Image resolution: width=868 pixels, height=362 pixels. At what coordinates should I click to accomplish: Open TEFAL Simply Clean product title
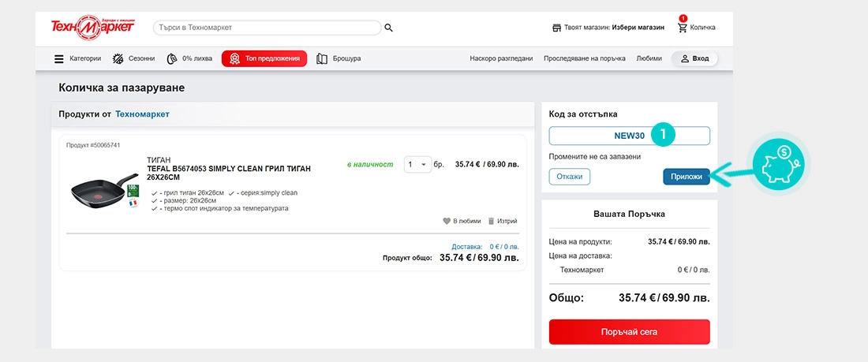click(x=229, y=173)
